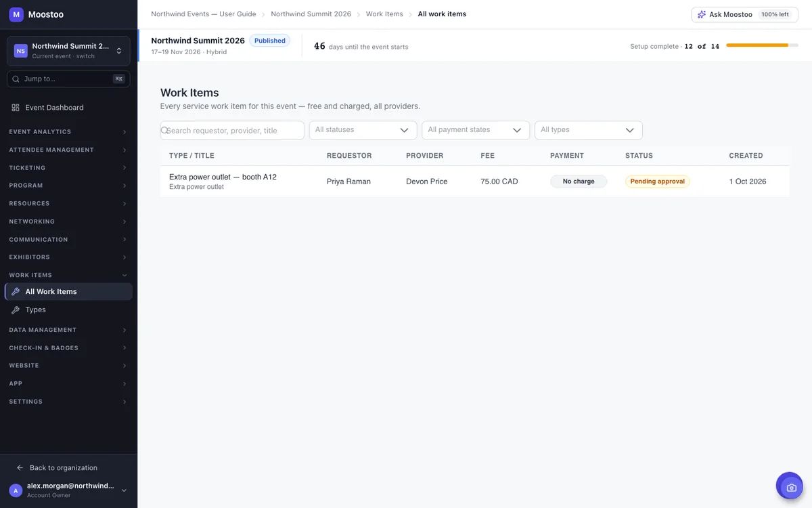812x508 pixels.
Task: Click Back to organization link
Action: click(64, 468)
